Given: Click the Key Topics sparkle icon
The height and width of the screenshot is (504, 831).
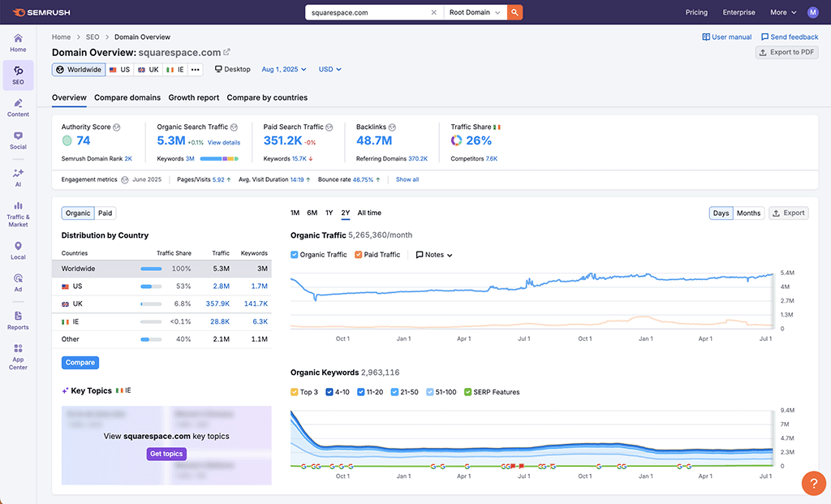Looking at the screenshot, I should [65, 390].
